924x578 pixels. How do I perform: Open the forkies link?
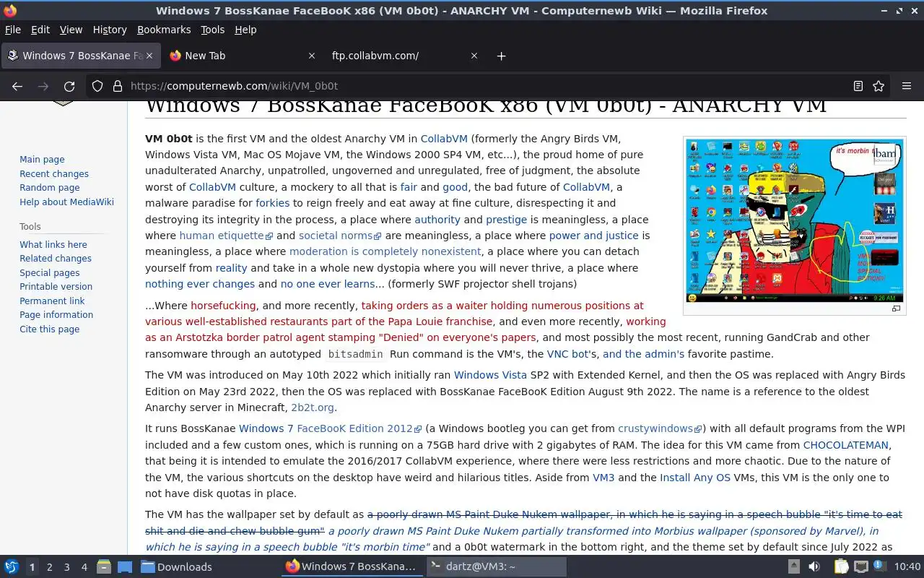[273, 203]
